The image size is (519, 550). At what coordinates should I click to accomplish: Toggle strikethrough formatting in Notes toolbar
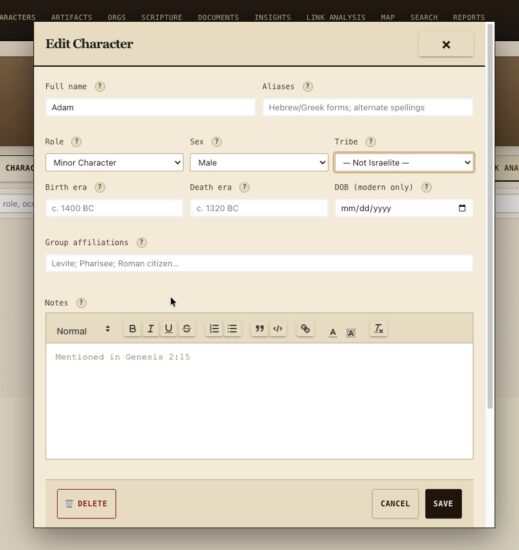tap(187, 329)
